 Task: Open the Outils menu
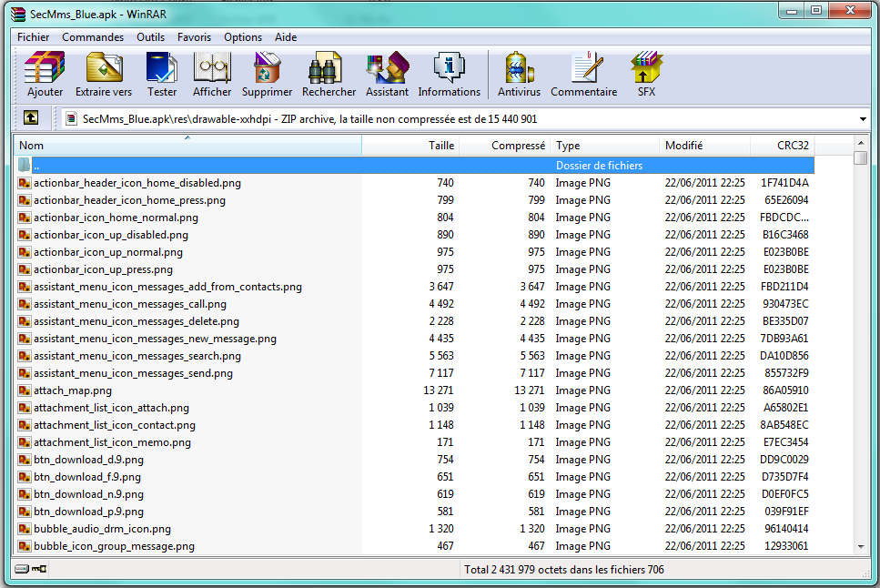click(150, 37)
